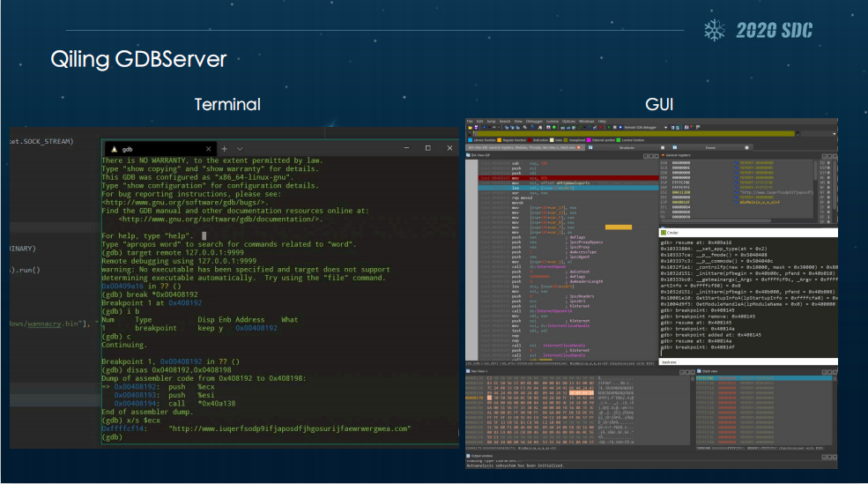Expand the terminal profile dropdown chevron
The width and height of the screenshot is (868, 484).
tap(241, 149)
